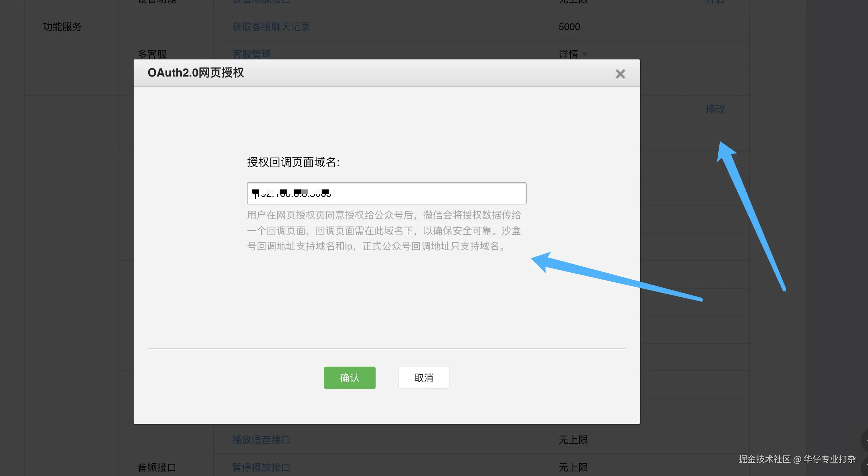The image size is (868, 476).
Task: Click the 音频接口 row label
Action: (157, 467)
